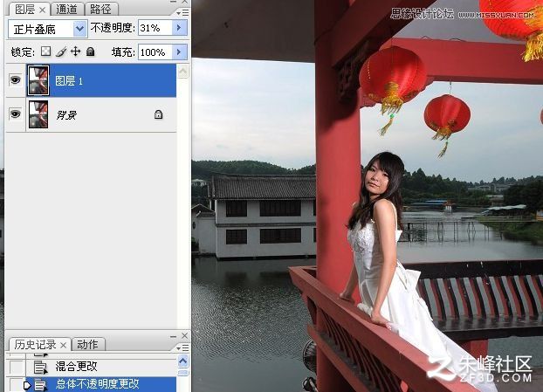Open the layers panel flyout menu
This screenshot has height=392, width=543.
coord(182,13)
